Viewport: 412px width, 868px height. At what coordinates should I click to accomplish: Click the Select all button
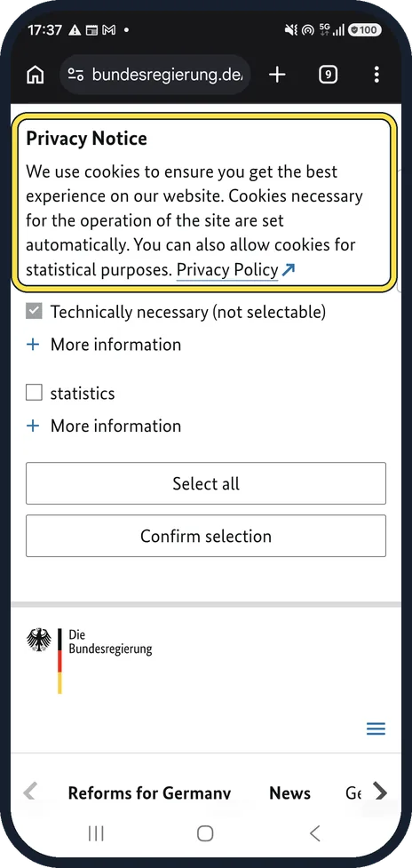[206, 483]
